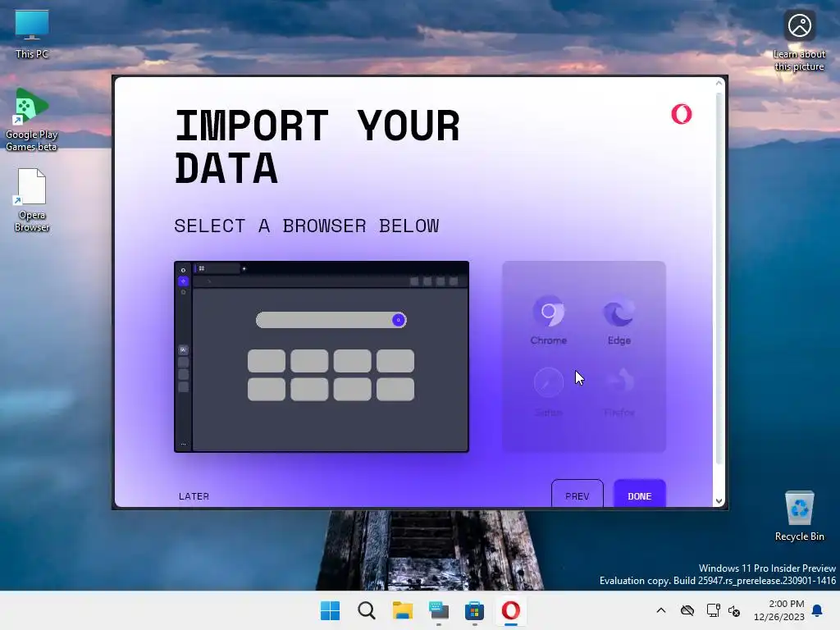Click the Opera logo in the dialog
The height and width of the screenshot is (630, 840).
pos(682,113)
